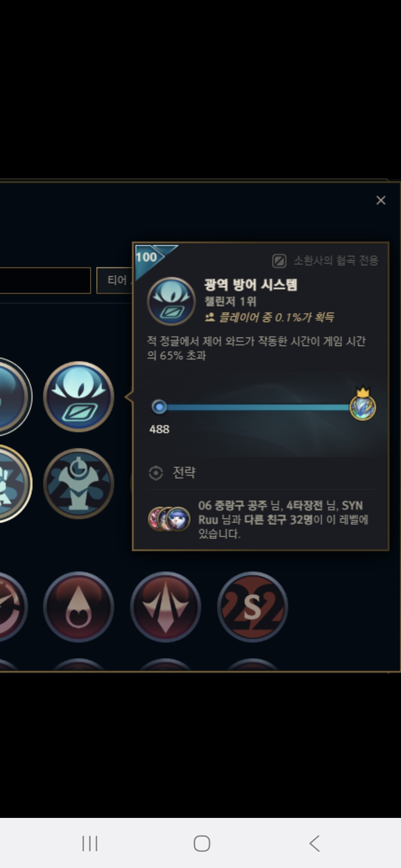View friend avatars at this level
This screenshot has width=401, height=868.
pyautogui.click(x=169, y=519)
